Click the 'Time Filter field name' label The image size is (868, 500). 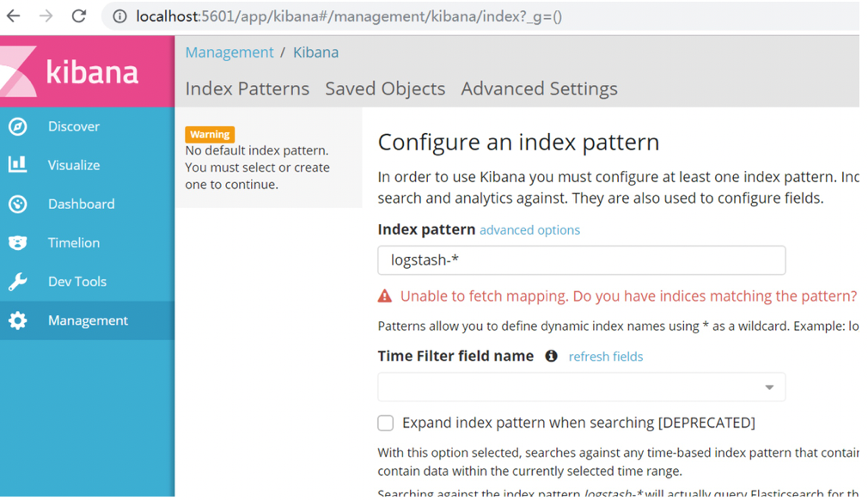pyautogui.click(x=456, y=357)
